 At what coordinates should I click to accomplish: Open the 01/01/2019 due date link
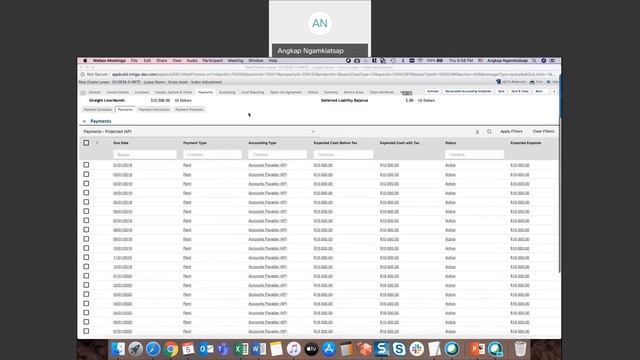point(122,165)
